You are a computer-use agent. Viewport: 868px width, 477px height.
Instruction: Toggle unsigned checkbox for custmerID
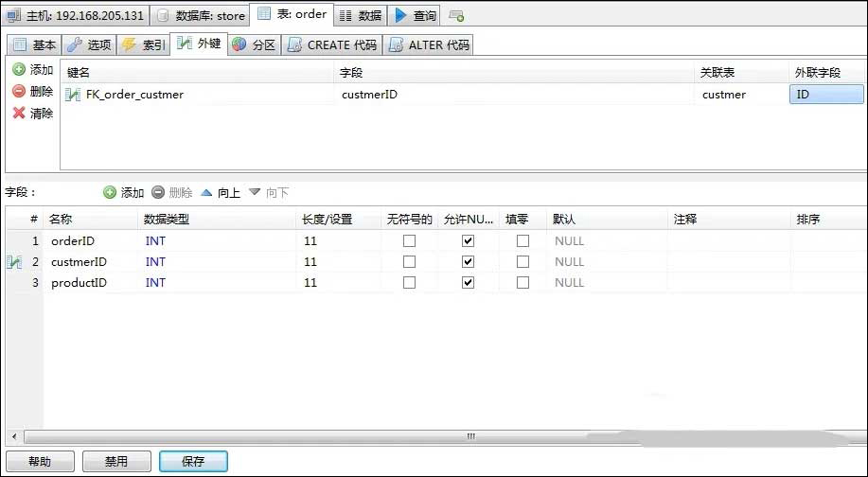409,261
